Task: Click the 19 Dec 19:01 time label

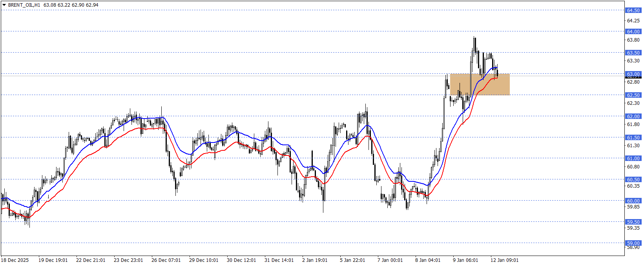Action: pos(53,260)
